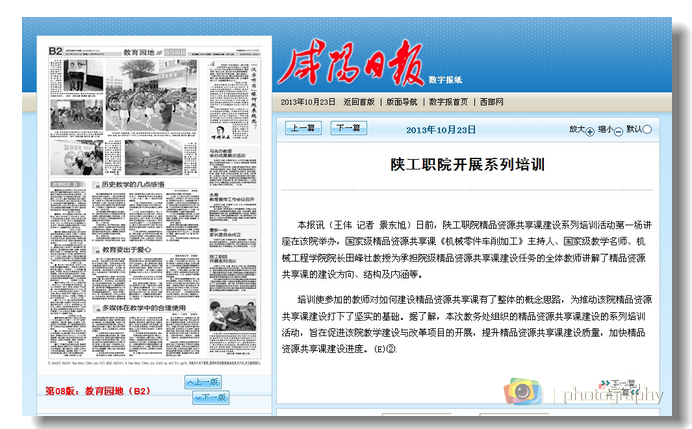This screenshot has width=692, height=429.
Task: Go to next article with 下一篇 button
Action: 347,128
